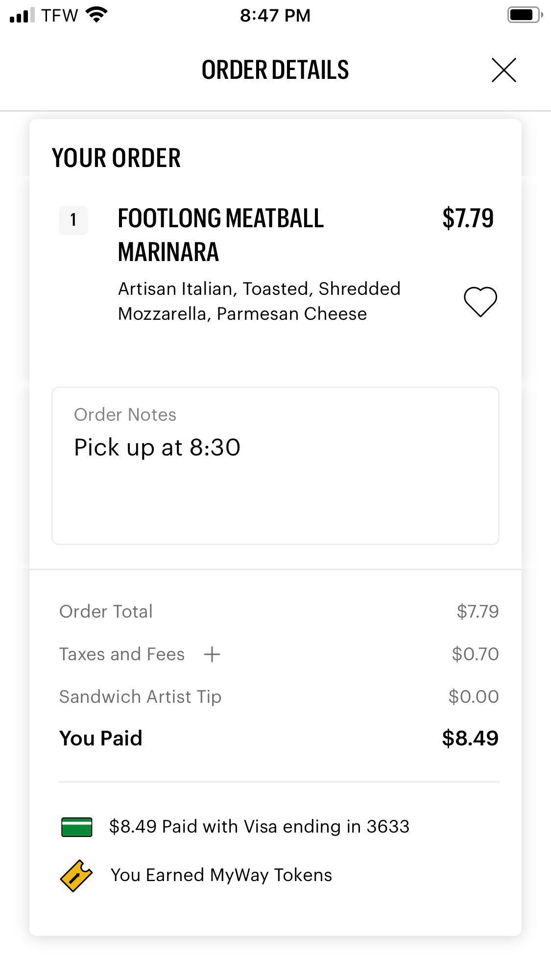Tap the Your Order section heading

click(117, 158)
